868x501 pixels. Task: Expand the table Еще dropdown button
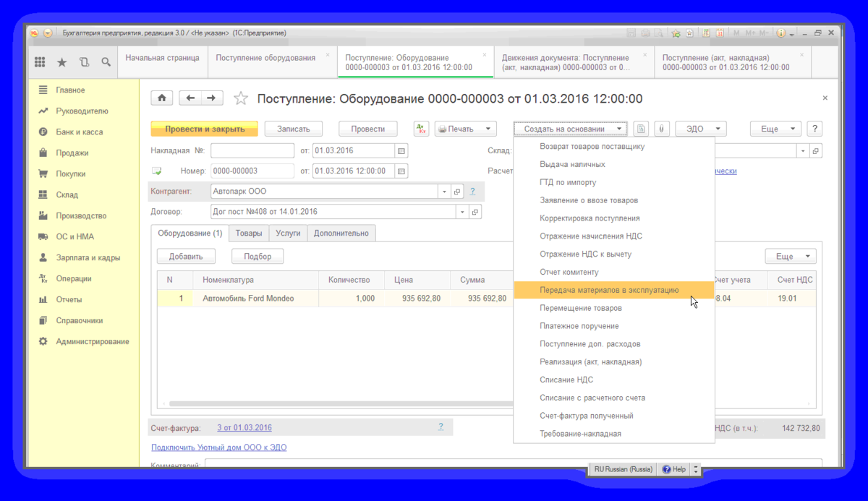[x=791, y=256]
